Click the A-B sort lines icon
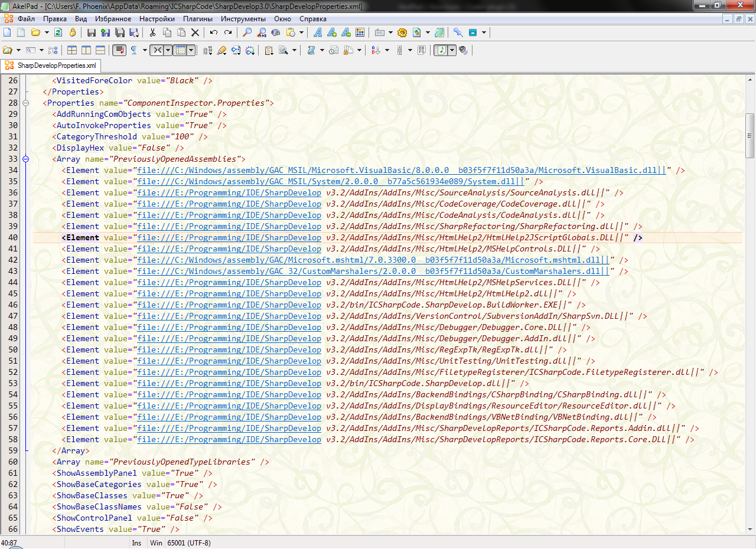This screenshot has width=756, height=549. click(376, 50)
